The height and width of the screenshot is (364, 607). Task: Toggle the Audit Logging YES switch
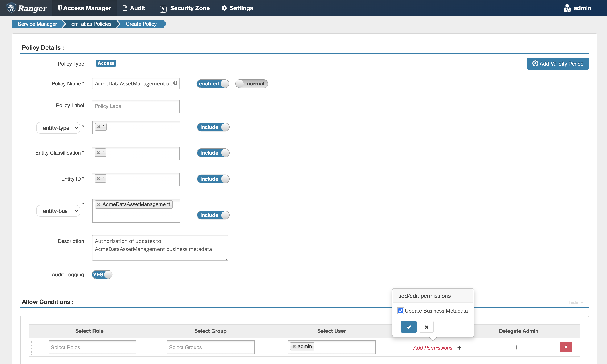102,275
